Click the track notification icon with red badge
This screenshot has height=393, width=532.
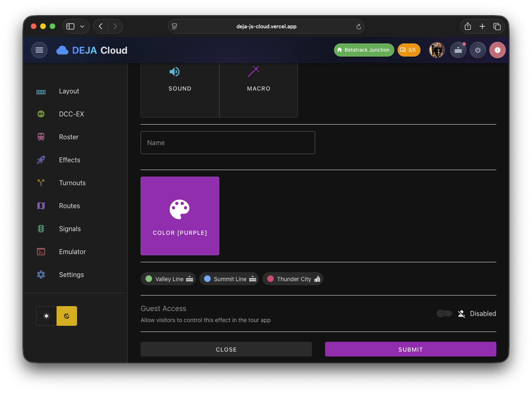[458, 50]
